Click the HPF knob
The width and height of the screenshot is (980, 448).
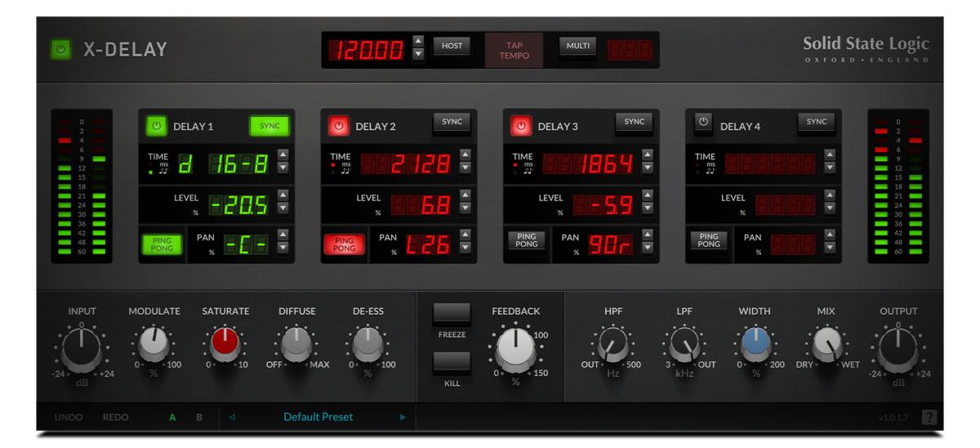coord(612,345)
